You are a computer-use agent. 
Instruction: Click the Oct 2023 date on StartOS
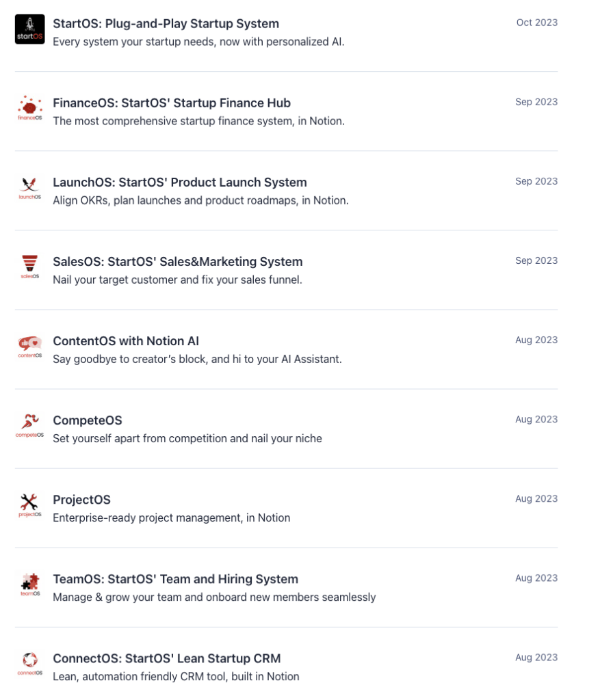(537, 23)
